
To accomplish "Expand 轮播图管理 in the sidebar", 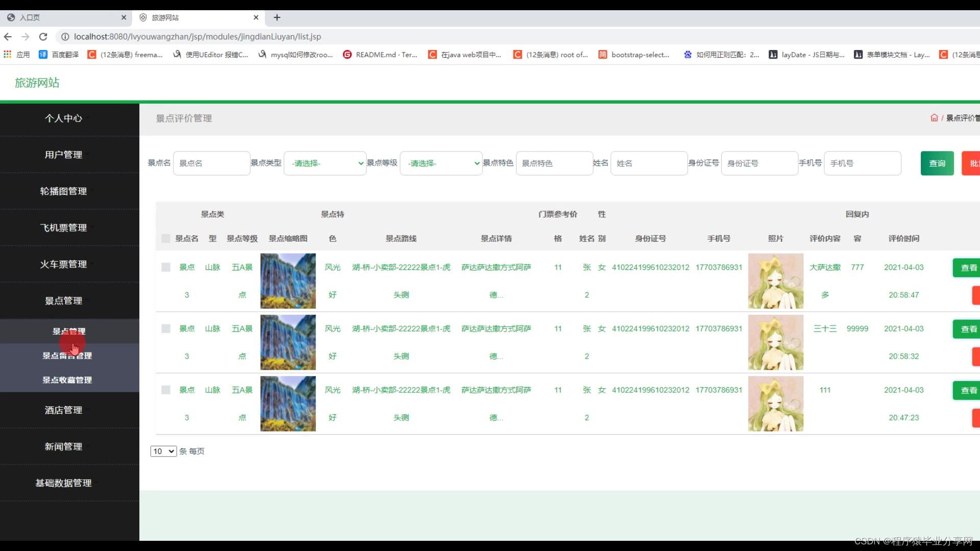I will click(x=63, y=191).
